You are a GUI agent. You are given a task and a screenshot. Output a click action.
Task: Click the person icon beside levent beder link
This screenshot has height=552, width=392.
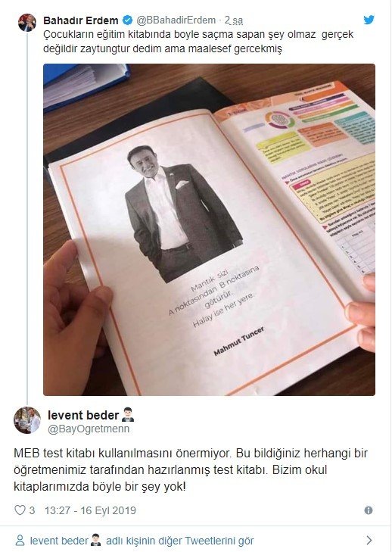(x=20, y=541)
